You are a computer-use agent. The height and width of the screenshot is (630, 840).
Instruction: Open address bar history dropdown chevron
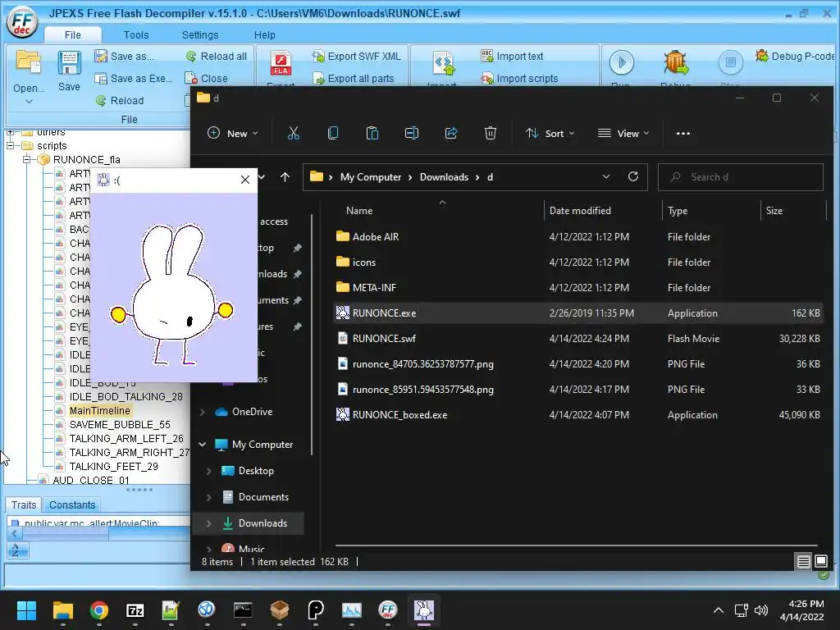pyautogui.click(x=606, y=177)
